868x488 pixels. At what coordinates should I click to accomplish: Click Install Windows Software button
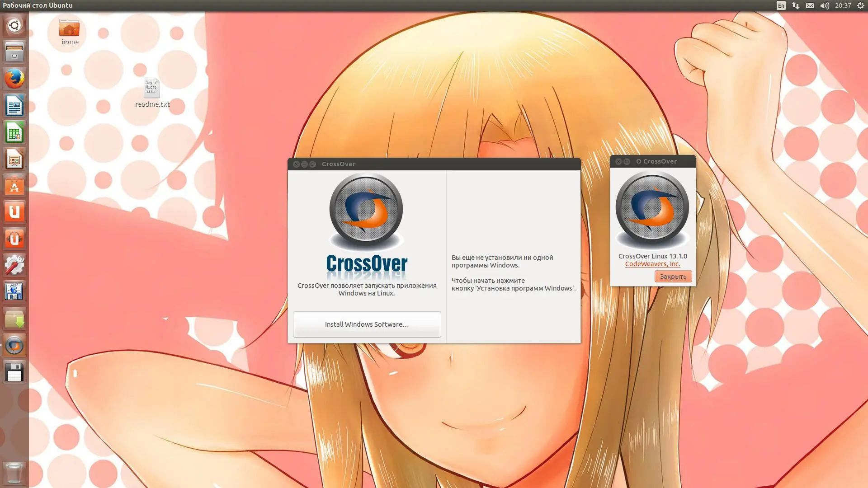(367, 324)
